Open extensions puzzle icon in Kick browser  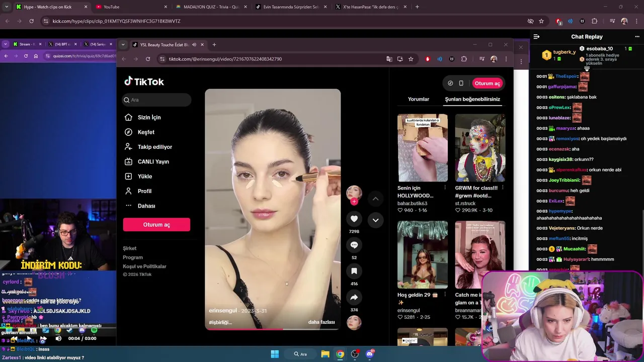(x=594, y=21)
